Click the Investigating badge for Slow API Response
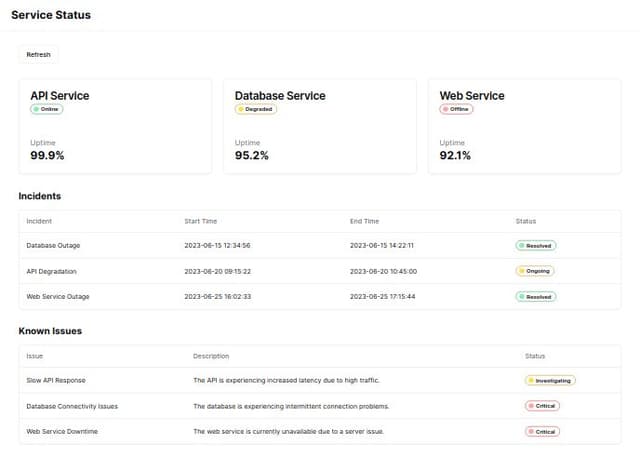Viewport: 640px width, 460px height. pyautogui.click(x=550, y=380)
